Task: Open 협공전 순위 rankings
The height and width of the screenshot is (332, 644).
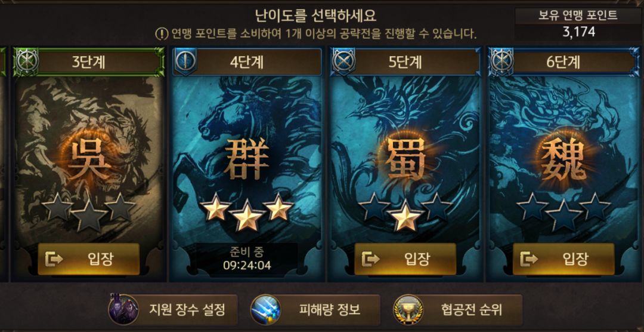Action: 457,310
